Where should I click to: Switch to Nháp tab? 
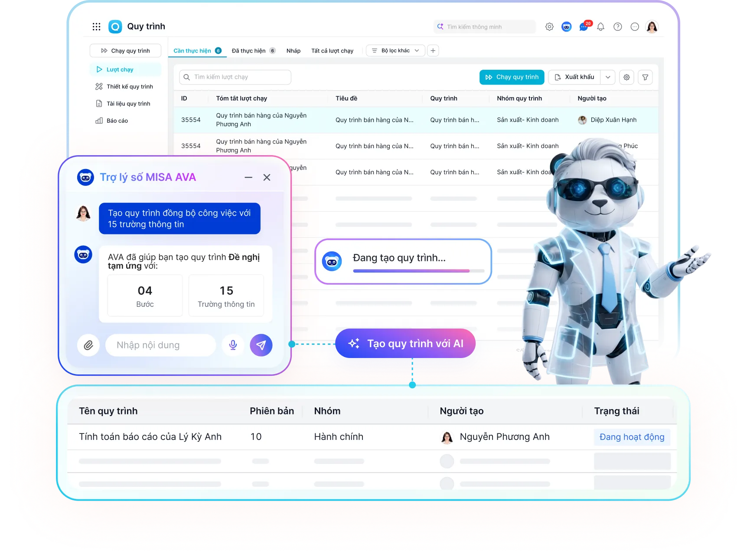[x=294, y=51]
